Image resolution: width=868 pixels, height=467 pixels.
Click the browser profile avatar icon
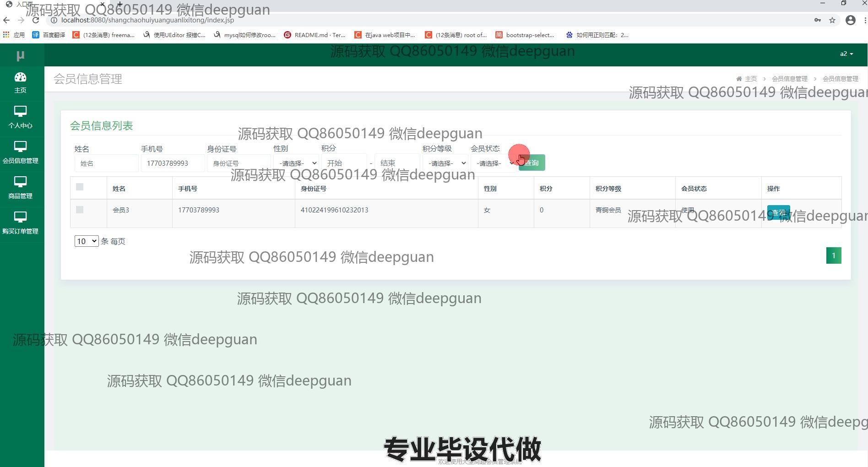point(850,20)
